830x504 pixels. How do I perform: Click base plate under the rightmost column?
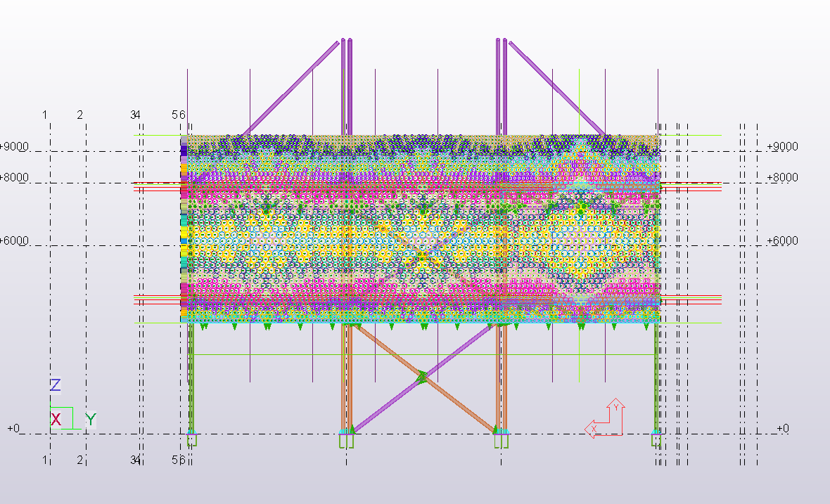pyautogui.click(x=656, y=440)
